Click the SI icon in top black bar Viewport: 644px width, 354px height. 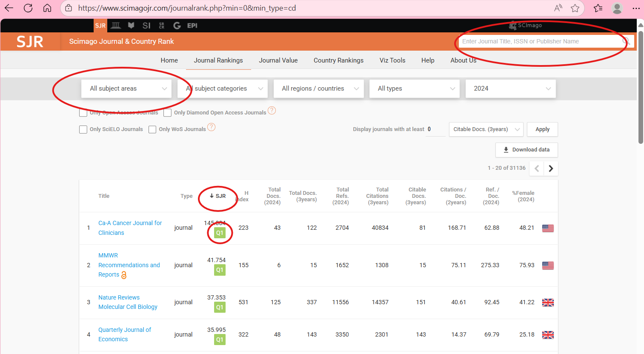pyautogui.click(x=146, y=26)
